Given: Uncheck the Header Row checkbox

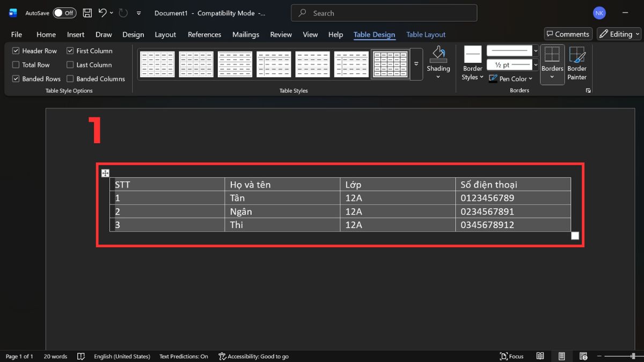Looking at the screenshot, I should tap(16, 51).
